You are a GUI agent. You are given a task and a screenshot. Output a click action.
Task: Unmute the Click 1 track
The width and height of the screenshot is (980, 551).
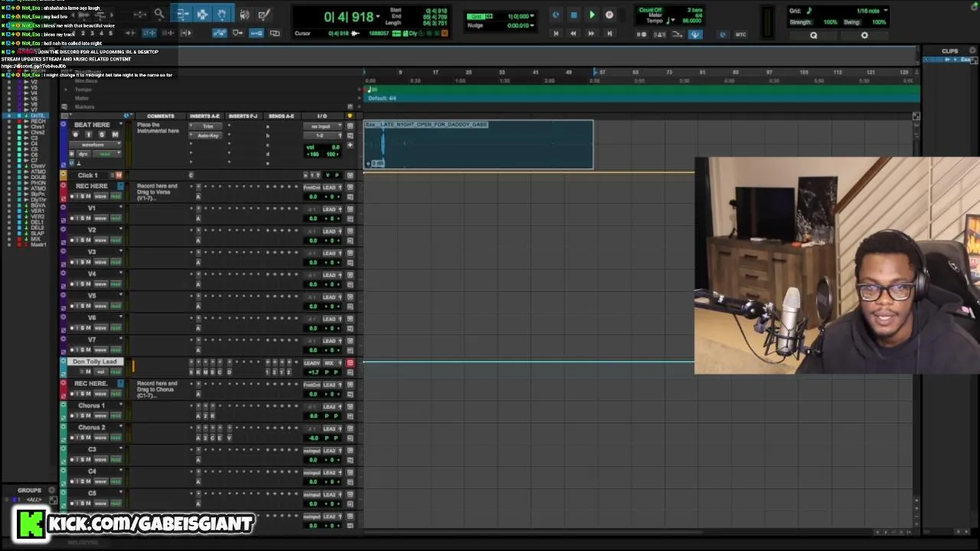click(x=119, y=175)
